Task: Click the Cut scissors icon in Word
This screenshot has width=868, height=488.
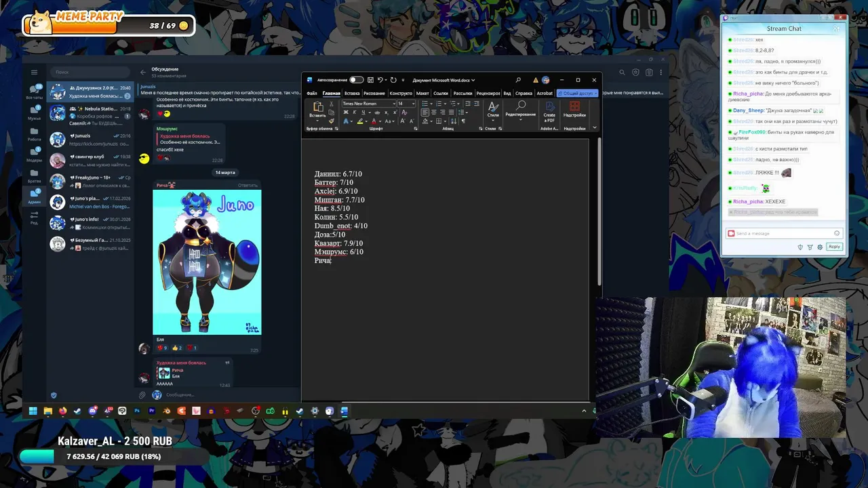Action: pyautogui.click(x=331, y=104)
